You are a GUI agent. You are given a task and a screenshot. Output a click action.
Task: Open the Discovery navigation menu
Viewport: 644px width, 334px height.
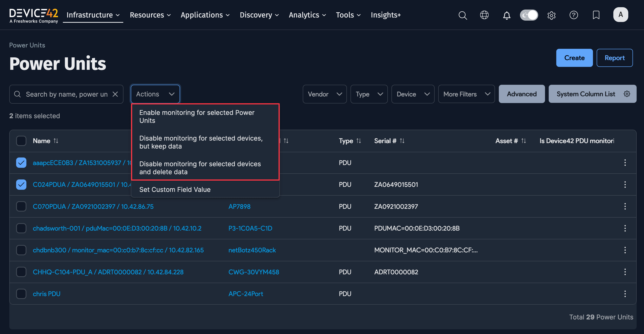click(x=259, y=15)
